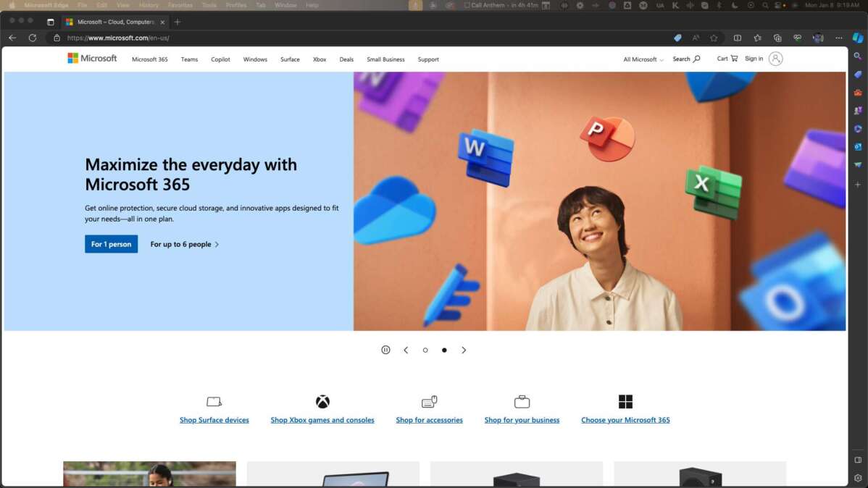Open the Support nav item
The height and width of the screenshot is (488, 868).
pyautogui.click(x=428, y=59)
